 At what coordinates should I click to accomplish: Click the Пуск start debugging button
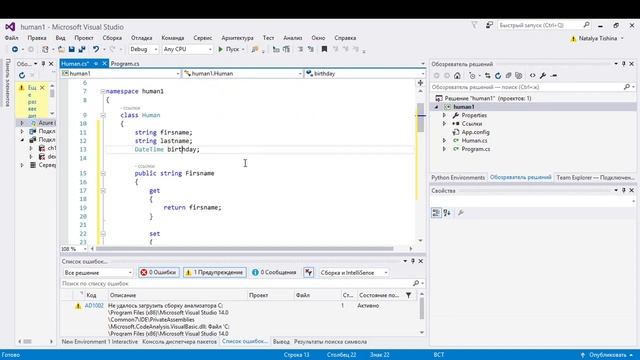(x=231, y=49)
